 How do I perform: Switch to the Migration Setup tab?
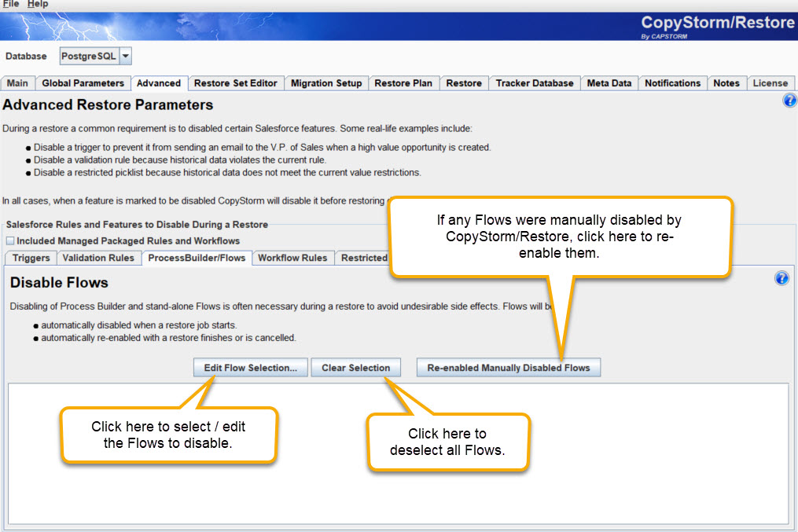point(326,83)
